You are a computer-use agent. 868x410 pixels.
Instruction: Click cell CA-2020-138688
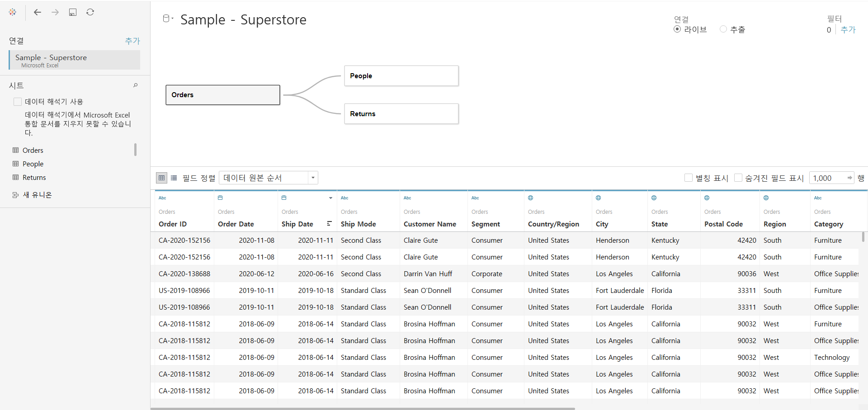point(184,273)
